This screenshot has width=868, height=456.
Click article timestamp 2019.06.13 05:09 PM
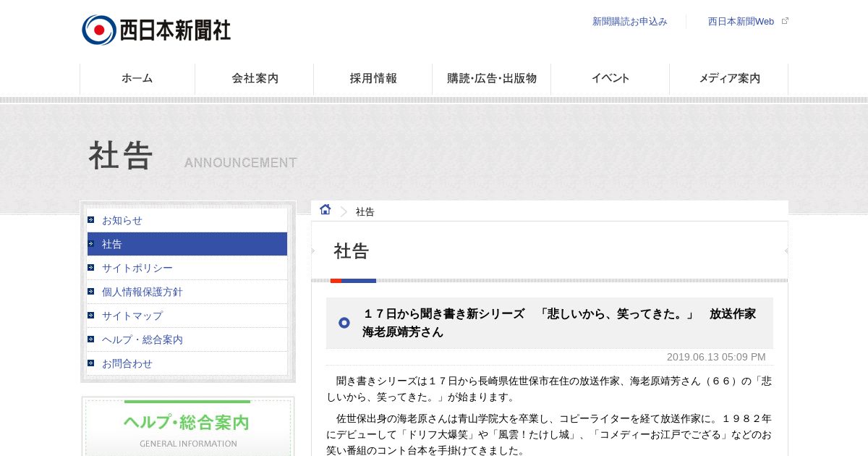coord(716,357)
